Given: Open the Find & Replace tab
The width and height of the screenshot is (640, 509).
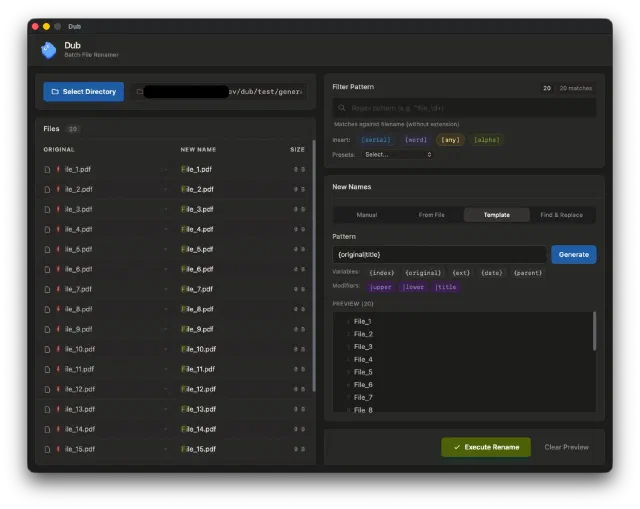Looking at the screenshot, I should [562, 215].
